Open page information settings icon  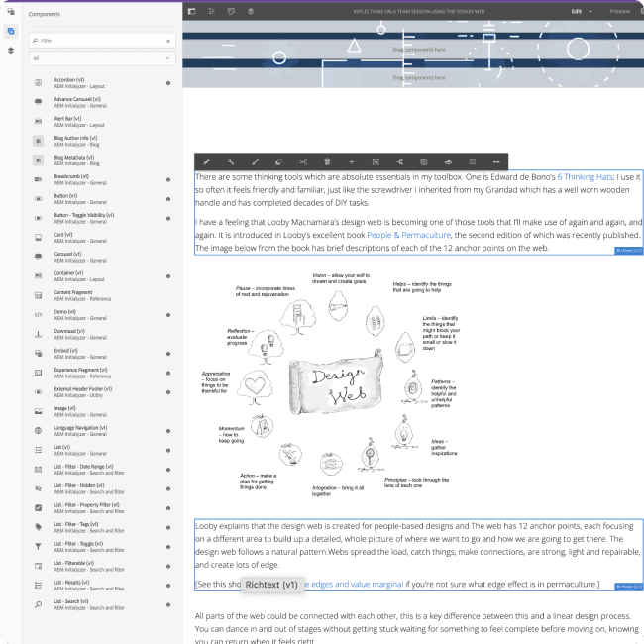(x=210, y=11)
